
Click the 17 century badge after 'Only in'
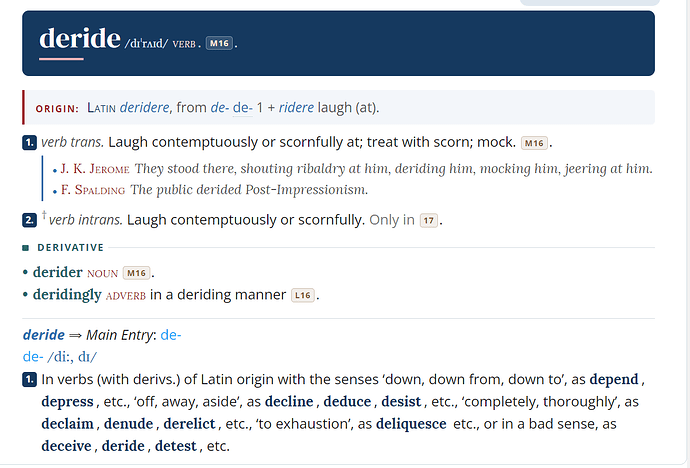click(429, 220)
